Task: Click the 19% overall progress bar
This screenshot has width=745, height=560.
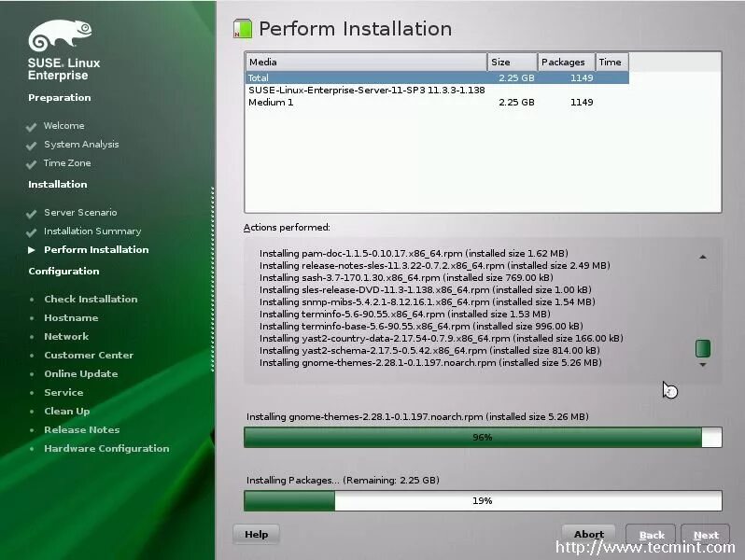Action: point(483,500)
